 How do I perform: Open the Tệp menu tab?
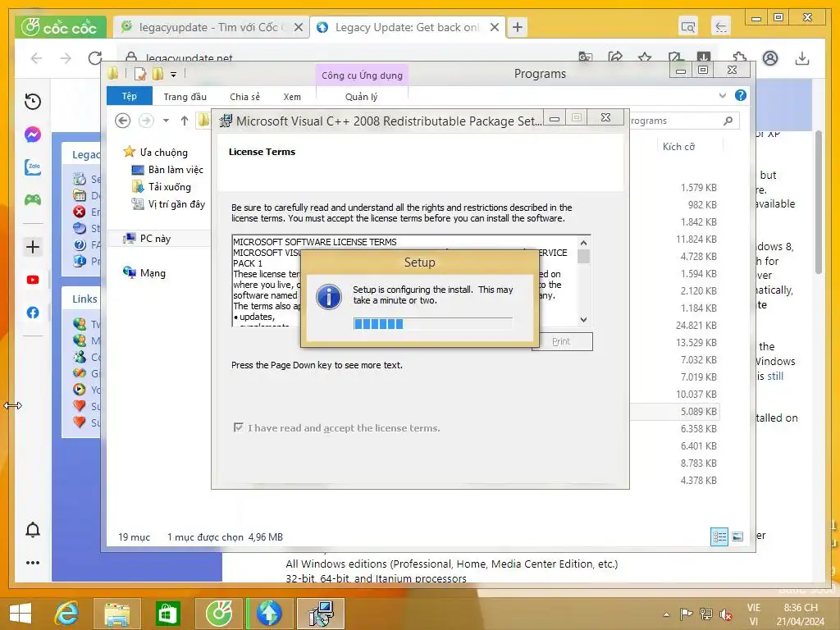click(x=129, y=96)
